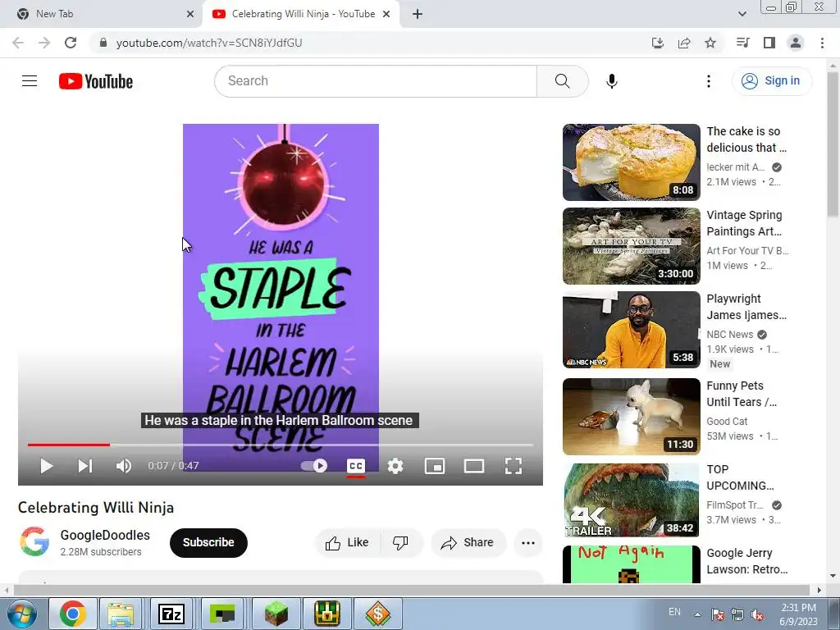Image resolution: width=840 pixels, height=630 pixels.
Task: Open Minecraft block taskbar icon
Action: 276,614
